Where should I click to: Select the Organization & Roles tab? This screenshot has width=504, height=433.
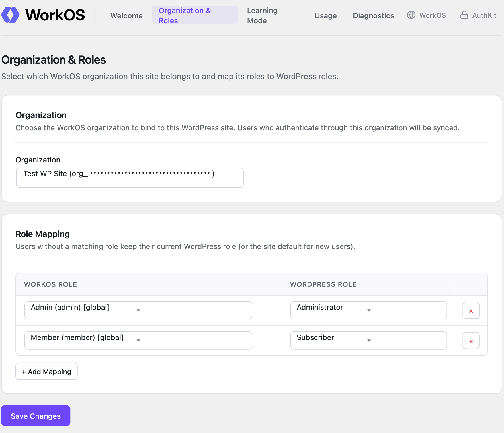[x=195, y=15]
